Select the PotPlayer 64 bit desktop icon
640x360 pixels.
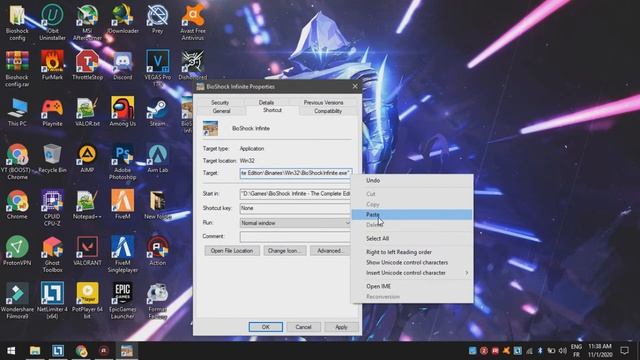pyautogui.click(x=87, y=301)
